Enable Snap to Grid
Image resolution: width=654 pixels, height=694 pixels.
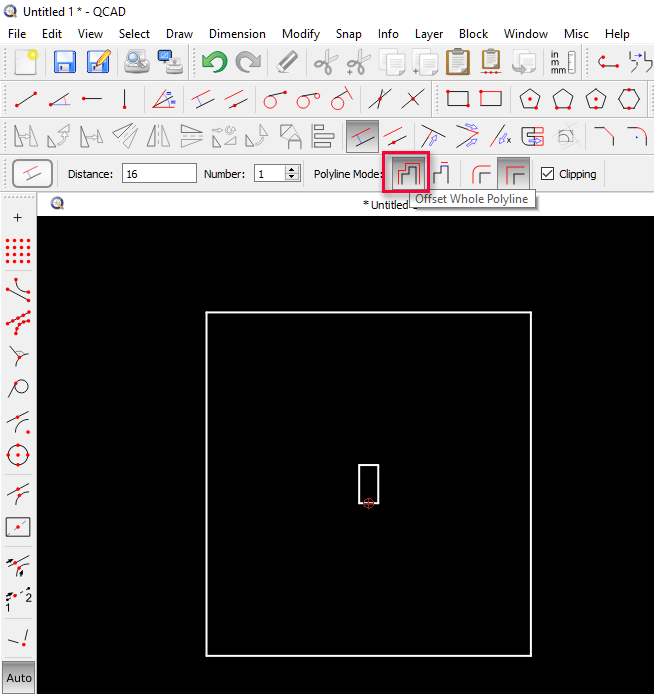click(x=18, y=251)
